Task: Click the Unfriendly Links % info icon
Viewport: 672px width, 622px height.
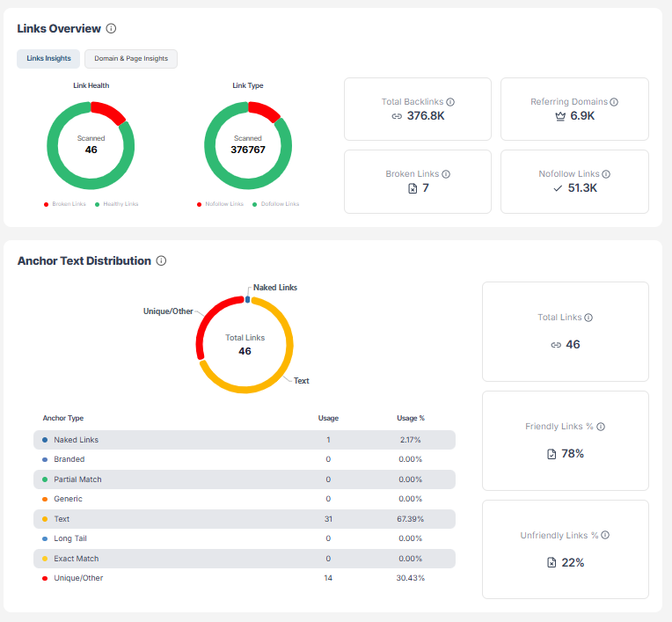Action: point(605,535)
